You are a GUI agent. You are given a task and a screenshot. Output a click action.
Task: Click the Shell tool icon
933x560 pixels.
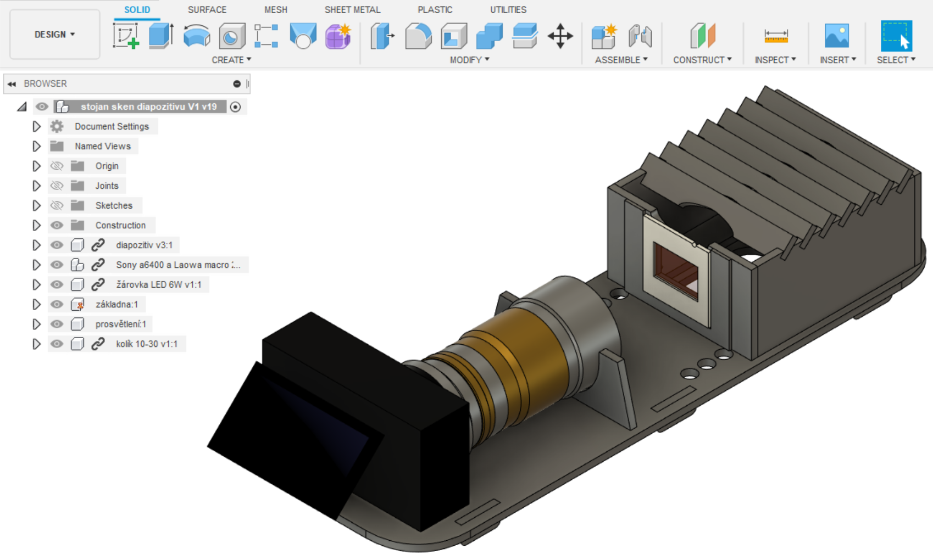click(x=453, y=37)
